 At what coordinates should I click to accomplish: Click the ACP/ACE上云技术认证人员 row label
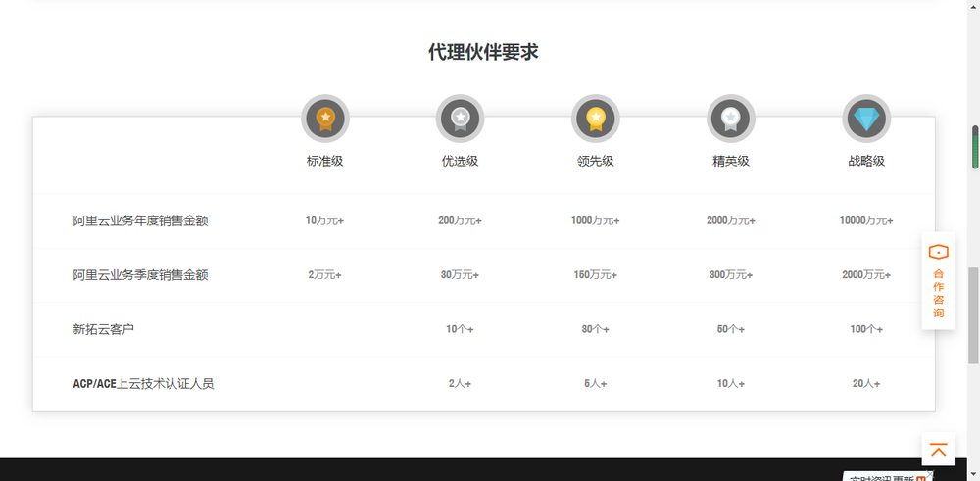[x=143, y=384]
